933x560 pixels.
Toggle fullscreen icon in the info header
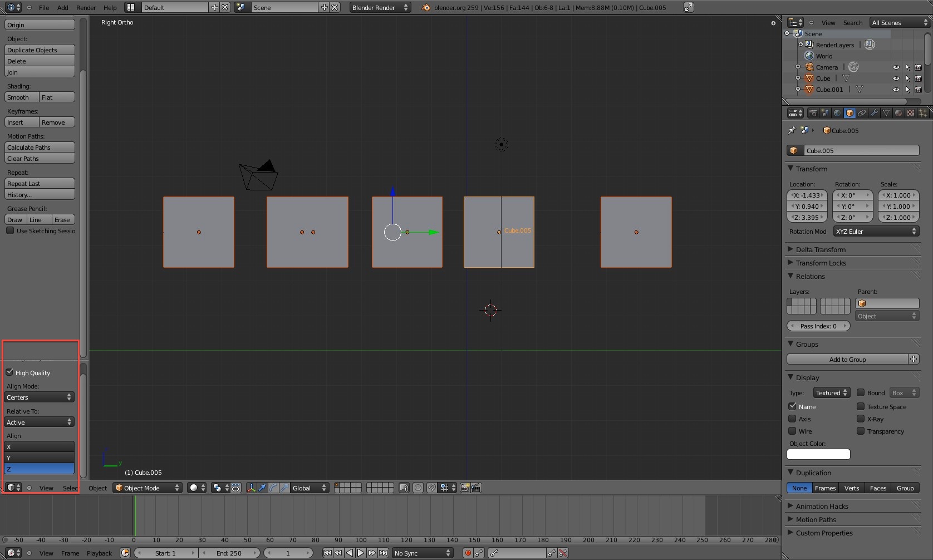tap(689, 7)
